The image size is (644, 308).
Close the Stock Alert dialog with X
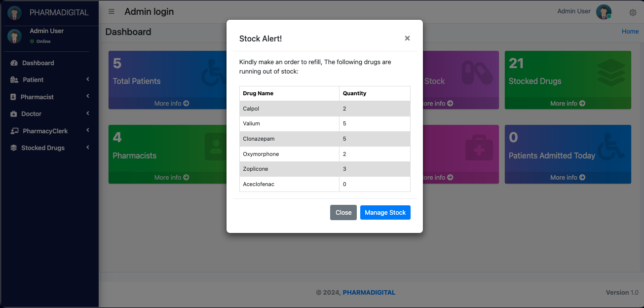click(x=407, y=38)
